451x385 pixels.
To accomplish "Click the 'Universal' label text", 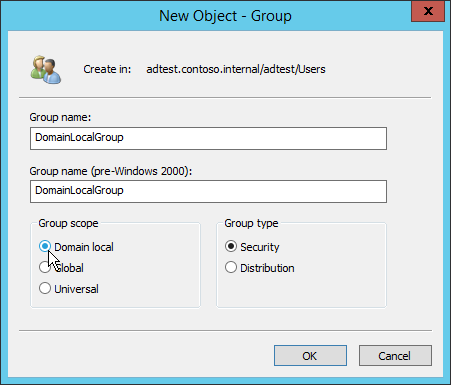I will [76, 289].
